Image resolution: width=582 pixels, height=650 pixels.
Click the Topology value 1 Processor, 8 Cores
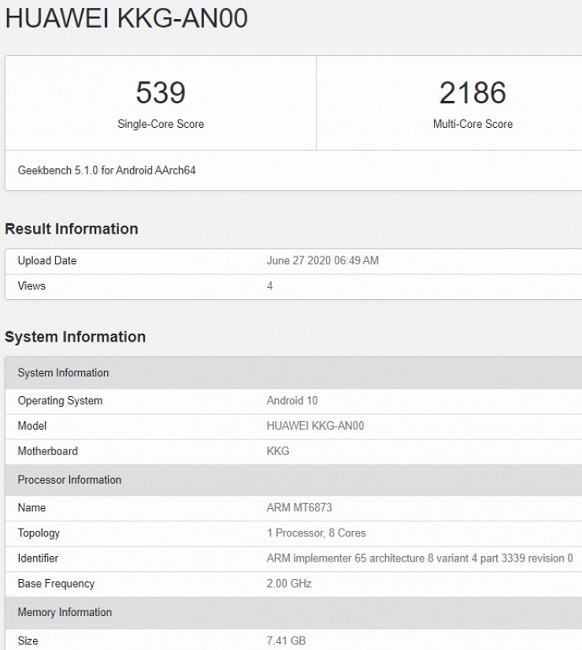[316, 533]
